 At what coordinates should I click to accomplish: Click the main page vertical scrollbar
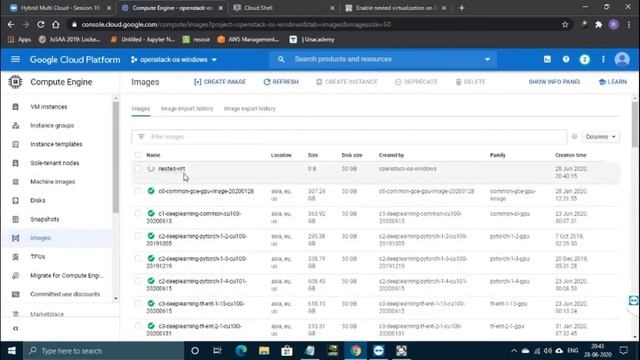tap(635, 124)
